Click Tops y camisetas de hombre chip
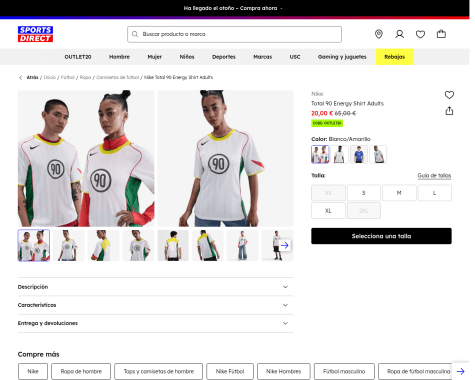Screen dimensions: 475x380 [159, 371]
